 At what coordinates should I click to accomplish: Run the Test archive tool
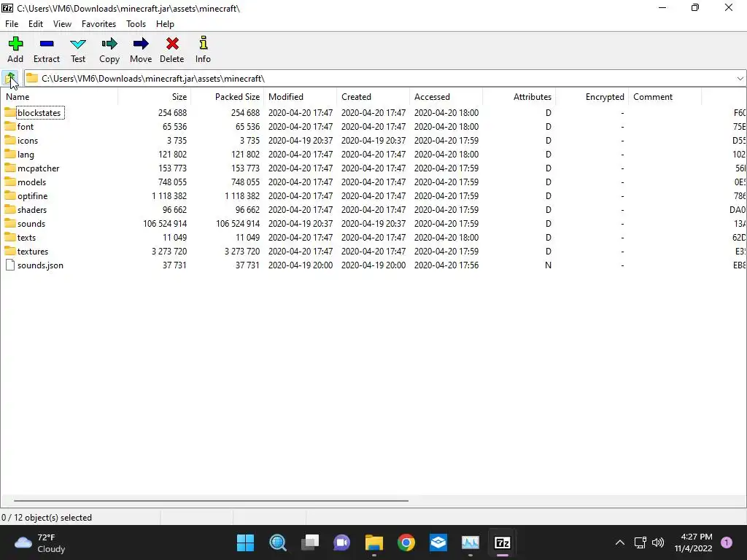77,44
